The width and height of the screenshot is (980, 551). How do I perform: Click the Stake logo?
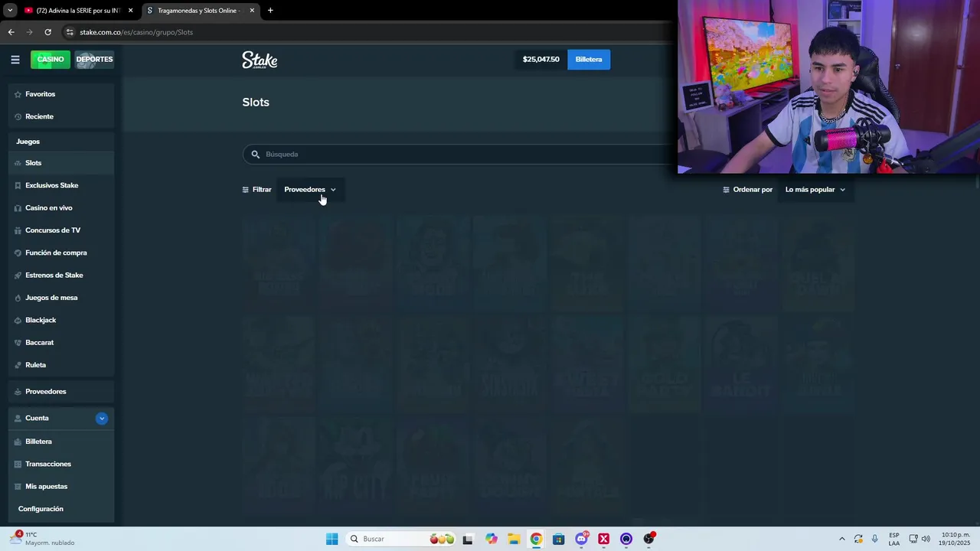point(260,60)
